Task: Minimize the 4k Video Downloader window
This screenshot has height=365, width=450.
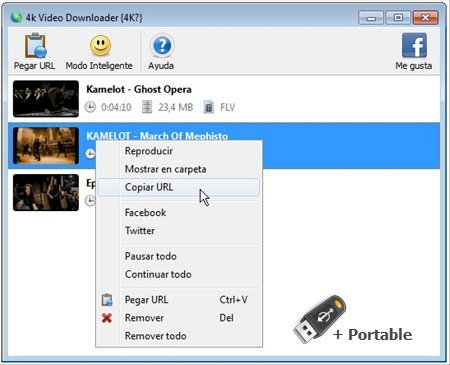Action: coord(371,18)
